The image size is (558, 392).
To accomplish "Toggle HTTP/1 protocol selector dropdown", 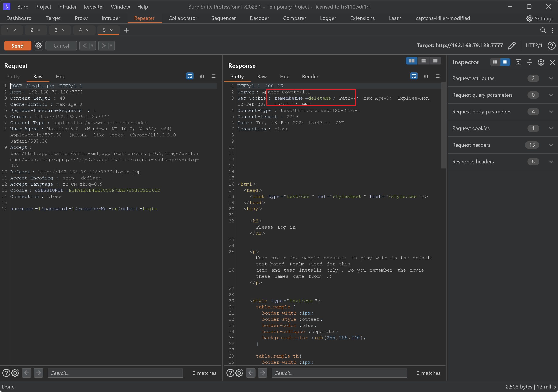I will (x=534, y=45).
